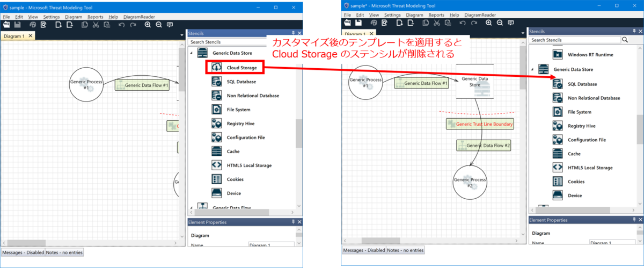Open diagram tab list dropdown in right window
The height and width of the screenshot is (268, 644).
point(523,34)
